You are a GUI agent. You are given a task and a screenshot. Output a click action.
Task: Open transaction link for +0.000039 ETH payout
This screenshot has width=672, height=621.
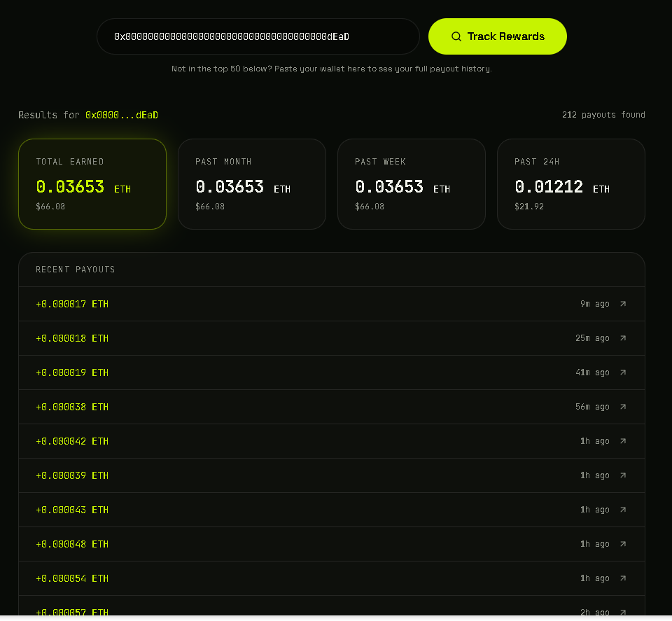click(623, 475)
